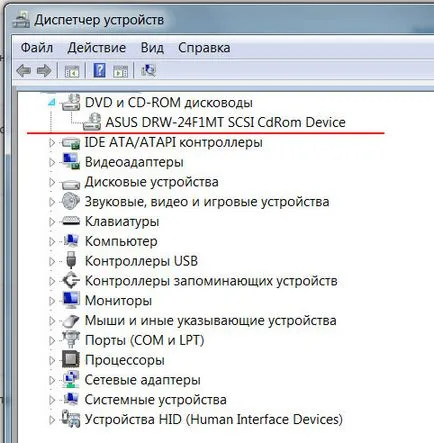Click the IDE ATA/ATAPI controllers icon
The image size is (434, 443).
(x=71, y=143)
